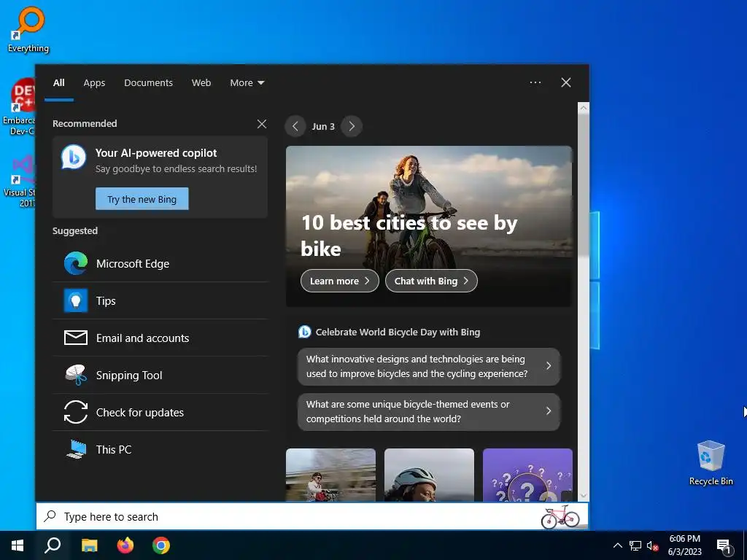Launch Snipping Tool from suggestions
The image size is (747, 560).
tap(160, 376)
